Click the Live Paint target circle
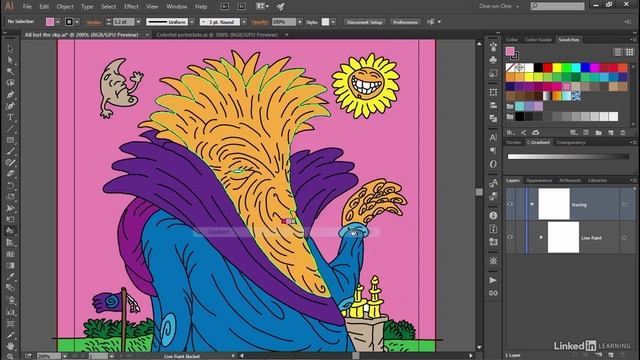 pos(624,238)
